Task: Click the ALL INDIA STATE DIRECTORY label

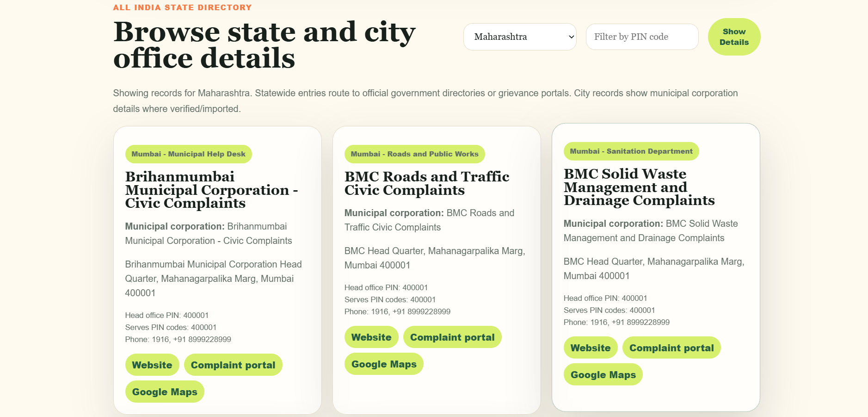Action: (x=183, y=7)
